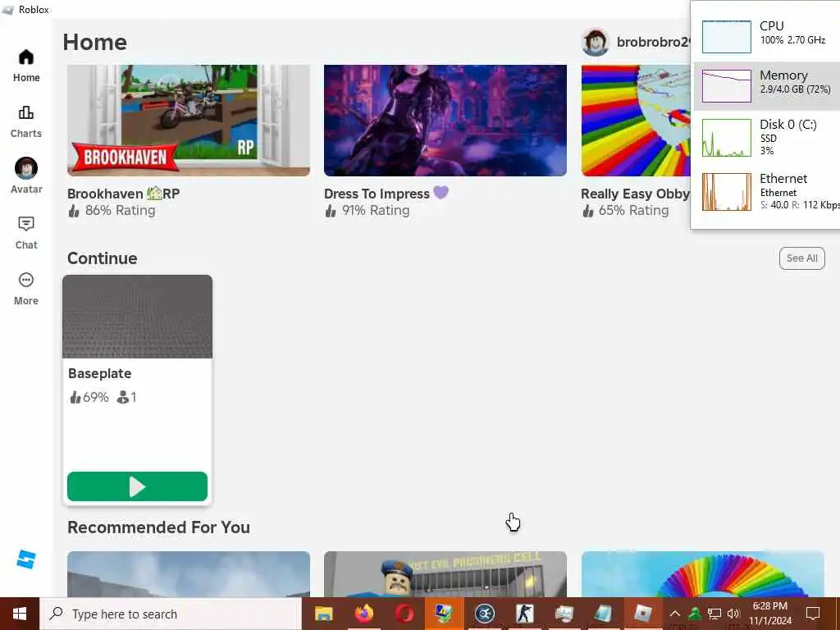Open the Baseplate game thumbnail

[x=137, y=317]
